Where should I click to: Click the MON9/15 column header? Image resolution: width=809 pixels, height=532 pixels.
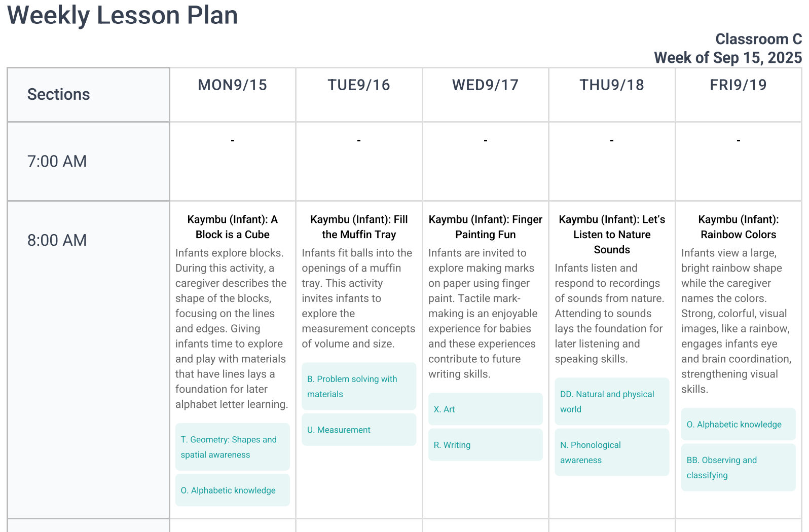232,85
